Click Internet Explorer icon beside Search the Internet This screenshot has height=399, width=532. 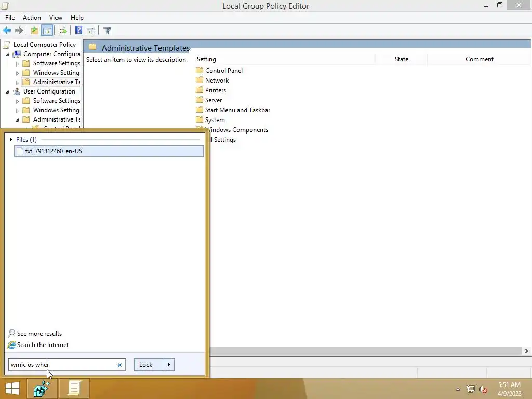point(11,345)
